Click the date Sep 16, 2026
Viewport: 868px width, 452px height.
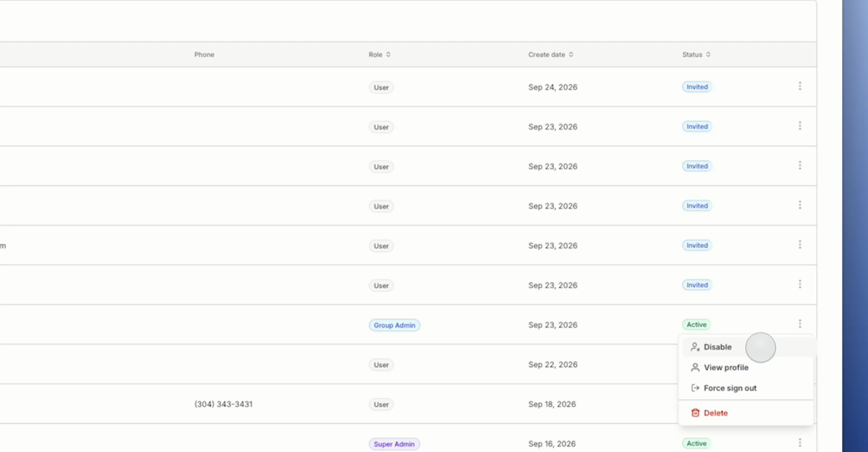tap(552, 444)
